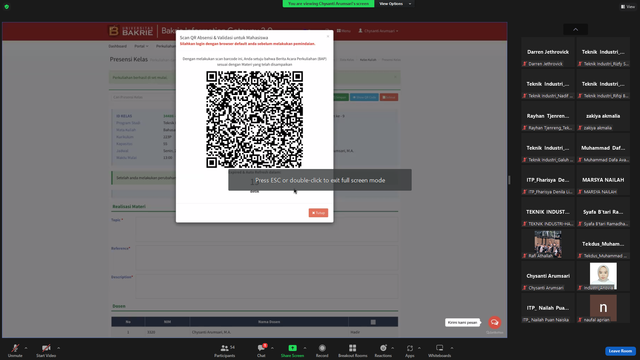Screen dimensions: 640x360
Task: Open the Portal navigation dropdown
Action: [141, 46]
